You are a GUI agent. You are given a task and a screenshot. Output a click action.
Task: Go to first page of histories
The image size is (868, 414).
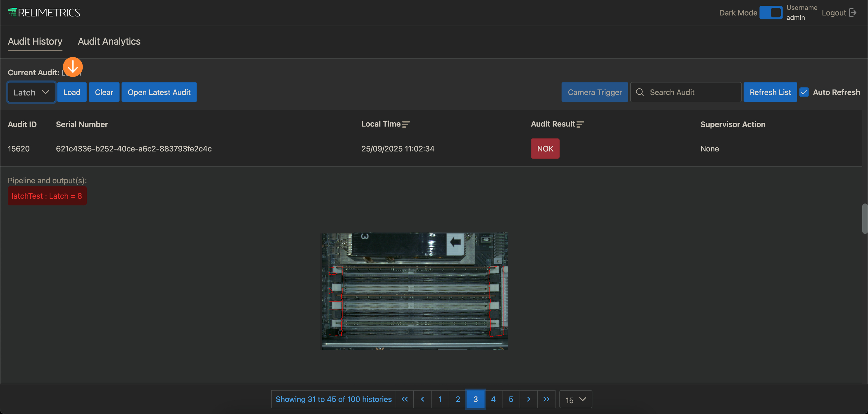[x=405, y=399]
